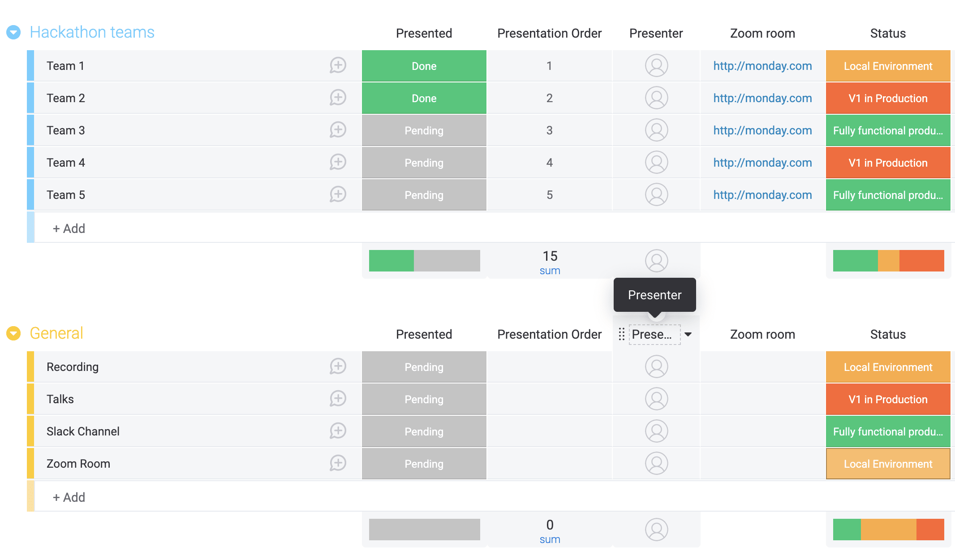955x560 pixels.
Task: Change Team 4 Presented status Pending
Action: [424, 163]
